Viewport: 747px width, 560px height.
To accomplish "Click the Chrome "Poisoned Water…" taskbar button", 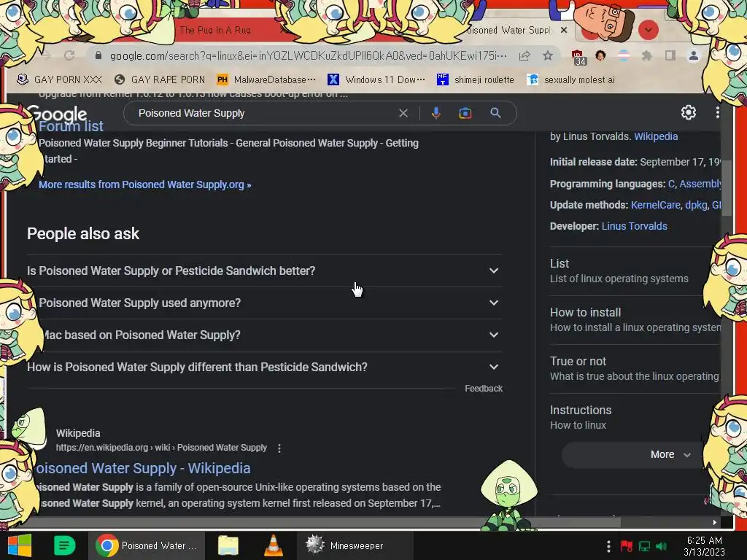I will [x=147, y=545].
